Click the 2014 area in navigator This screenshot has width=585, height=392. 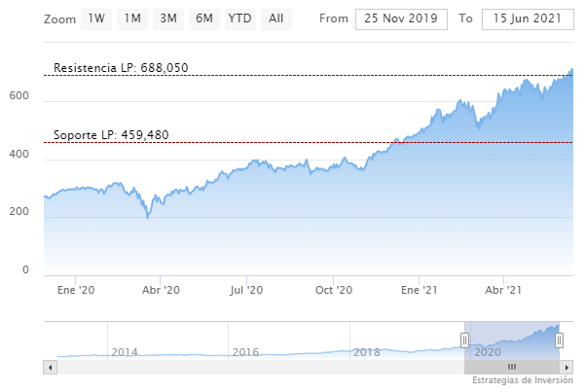(125, 351)
